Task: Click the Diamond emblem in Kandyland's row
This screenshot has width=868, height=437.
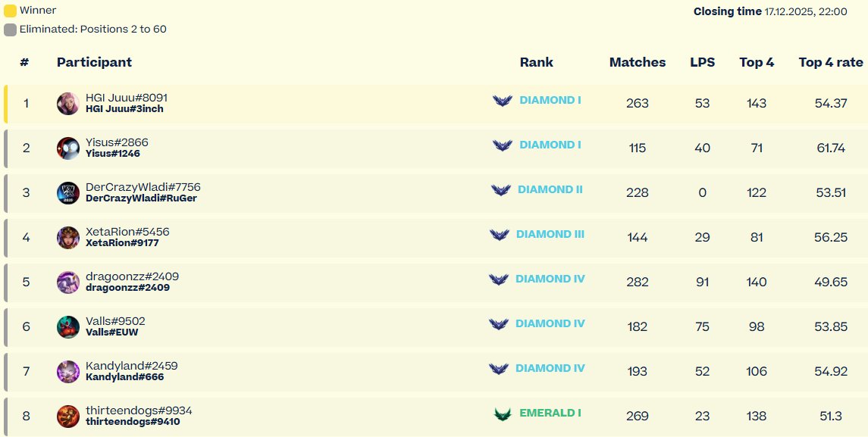Action: pyautogui.click(x=499, y=369)
